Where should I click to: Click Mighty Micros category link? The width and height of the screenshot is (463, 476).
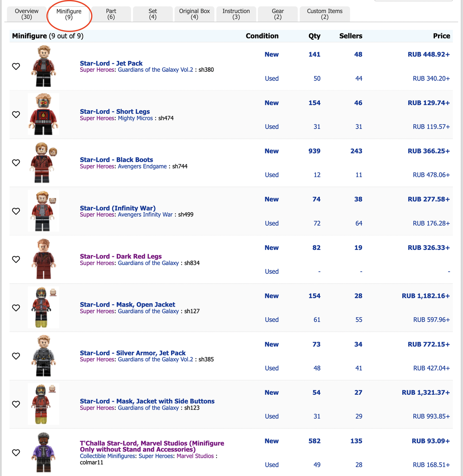(x=135, y=118)
